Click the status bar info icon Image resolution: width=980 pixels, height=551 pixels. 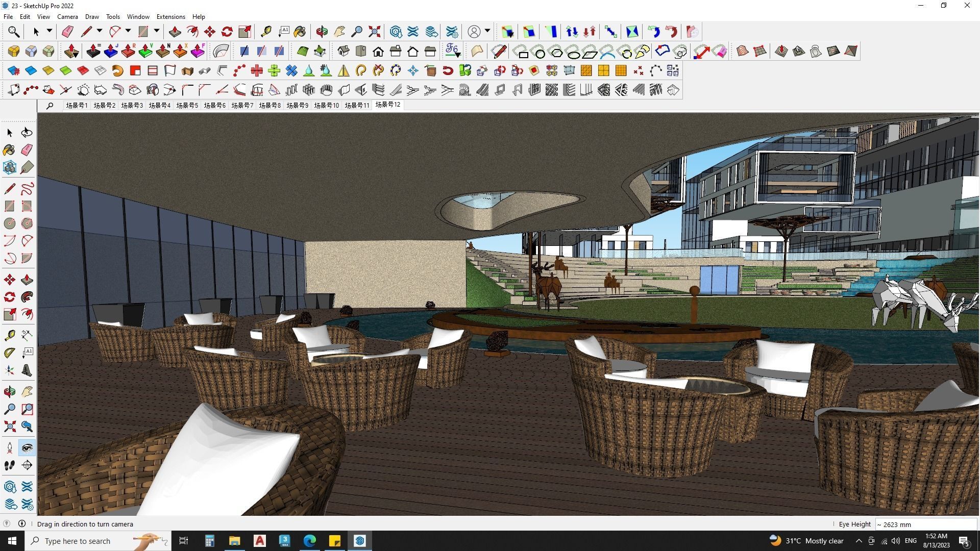[x=22, y=523]
